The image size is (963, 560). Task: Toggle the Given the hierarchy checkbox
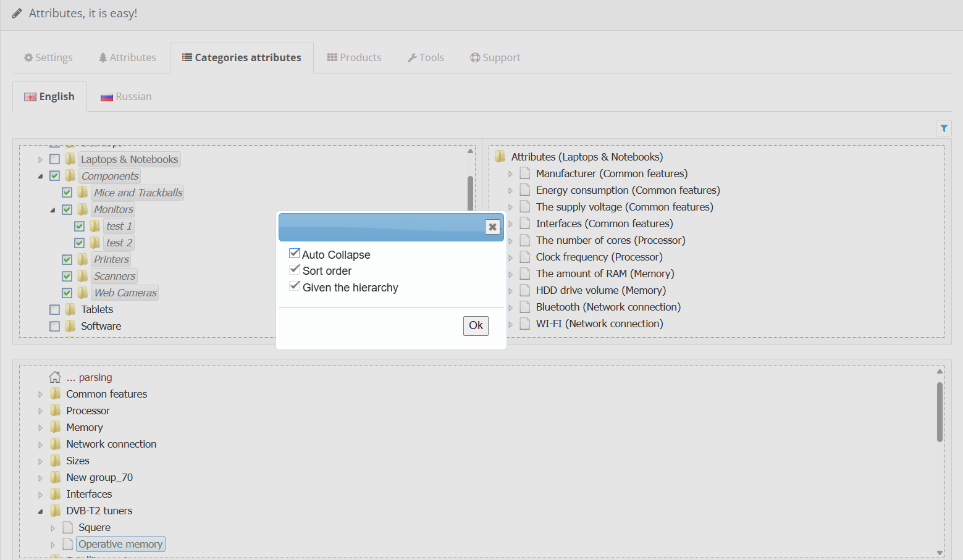click(x=295, y=286)
